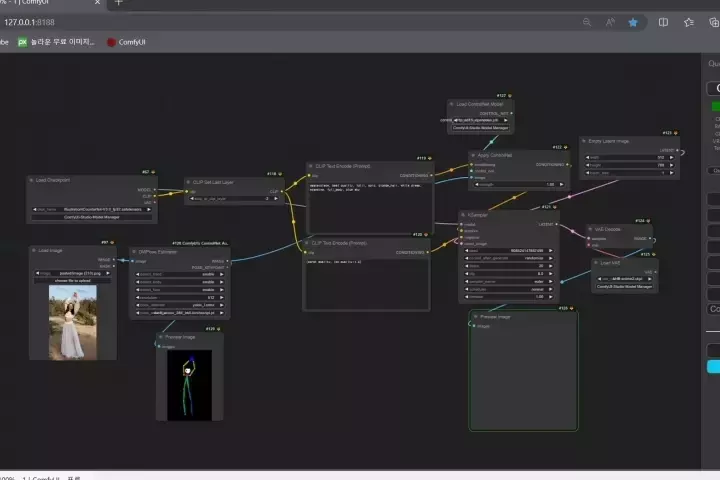The height and width of the screenshot is (480, 720).
Task: Open the Korean px bookmark in bookmarks bar
Action: point(56,42)
